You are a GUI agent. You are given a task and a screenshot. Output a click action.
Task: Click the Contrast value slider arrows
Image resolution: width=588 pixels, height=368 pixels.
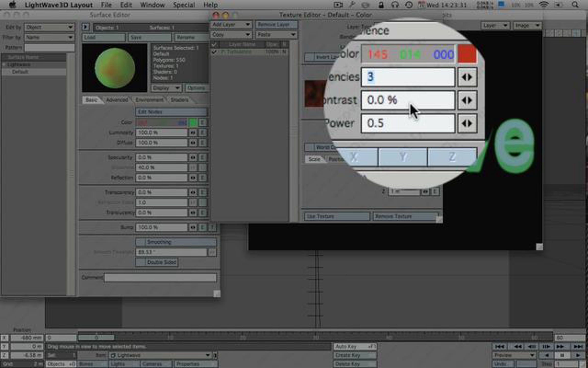pos(467,100)
